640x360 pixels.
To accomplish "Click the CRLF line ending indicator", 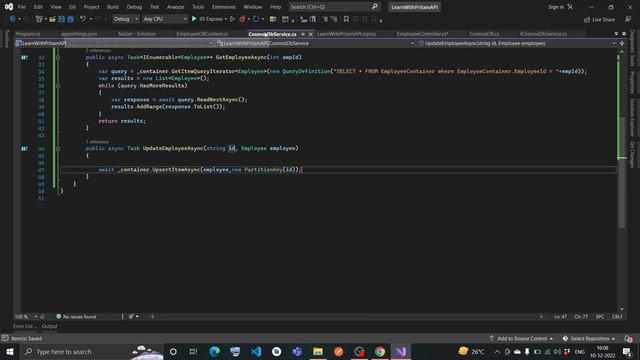I will (x=617, y=316).
